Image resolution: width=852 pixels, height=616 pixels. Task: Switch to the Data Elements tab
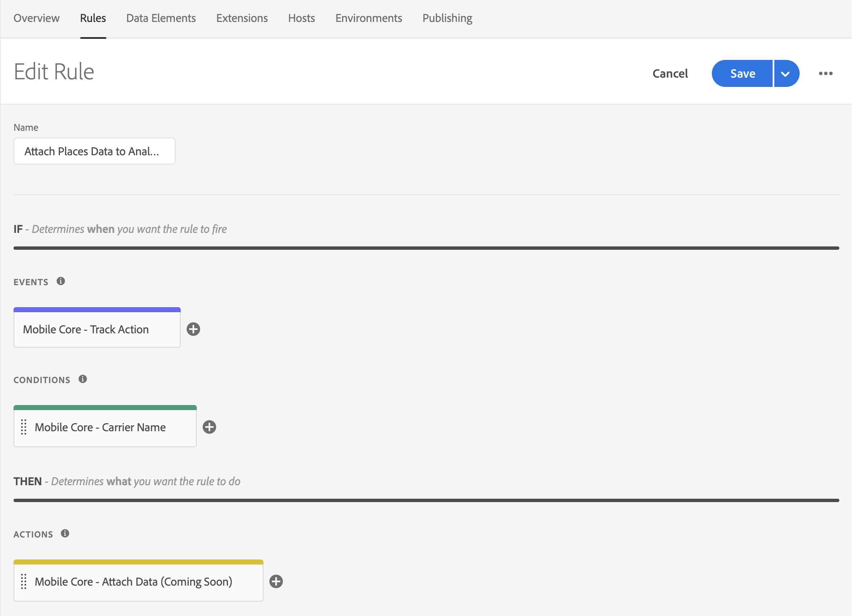161,18
